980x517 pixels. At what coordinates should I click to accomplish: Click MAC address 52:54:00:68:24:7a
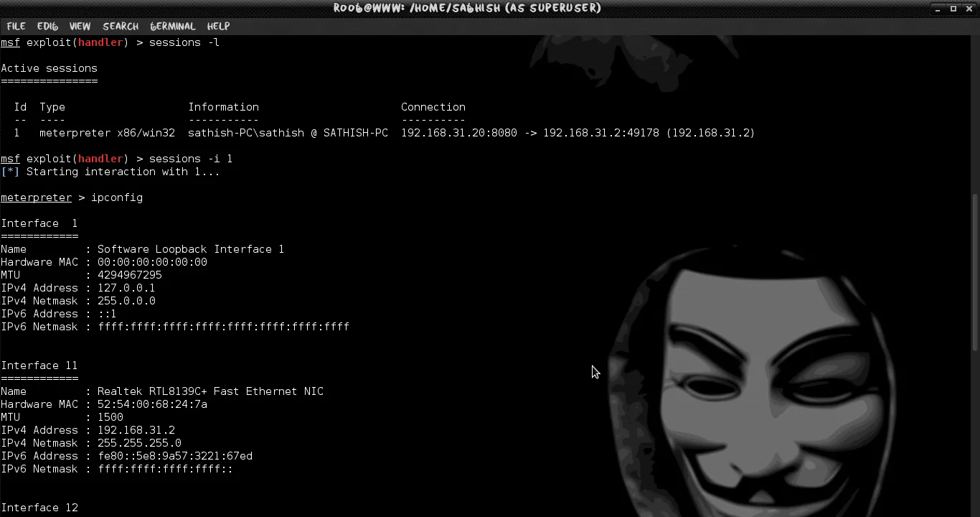[x=152, y=404]
